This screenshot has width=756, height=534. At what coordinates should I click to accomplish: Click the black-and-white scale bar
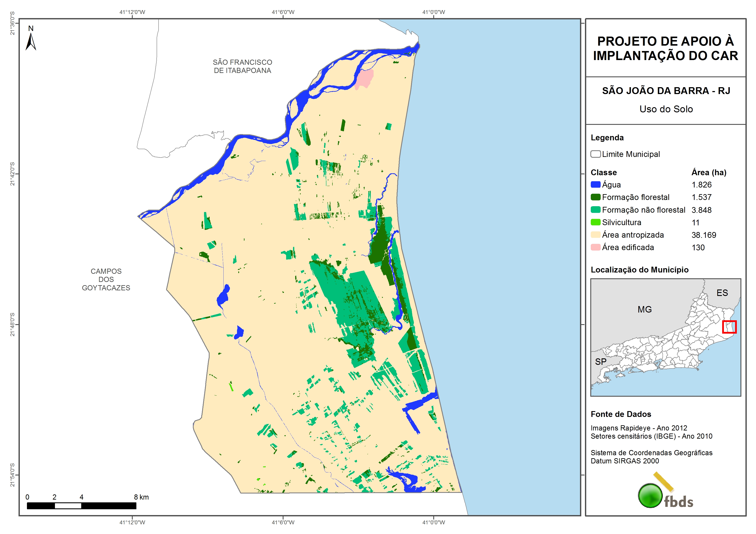coord(81,506)
